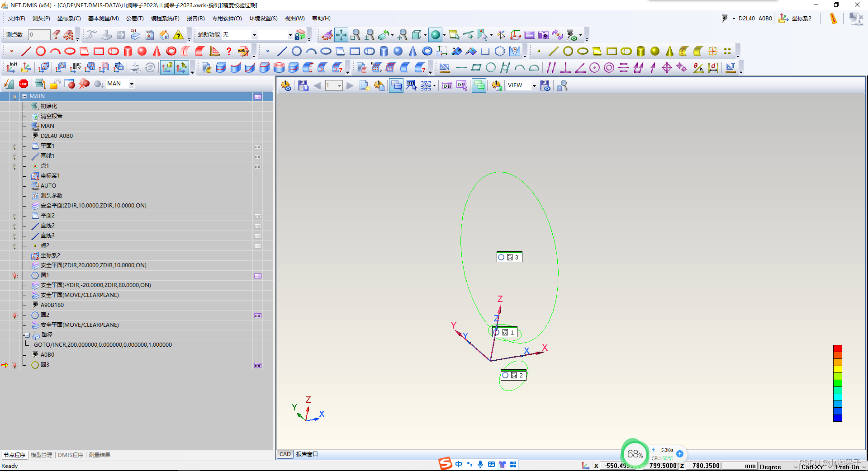Screen dimensions: 868x471
Task: Open the D2L40 A0B0 probe dropdown
Action: pyautogui.click(x=734, y=19)
